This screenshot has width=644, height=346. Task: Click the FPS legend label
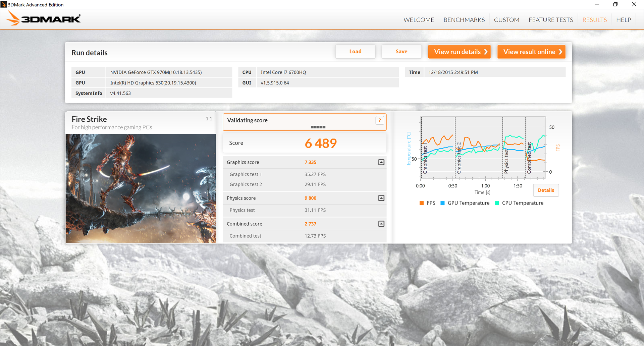(431, 203)
